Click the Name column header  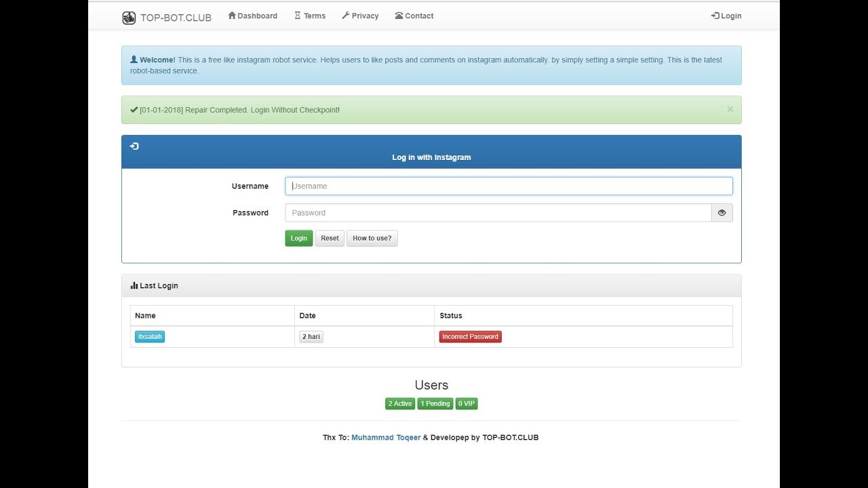coord(145,316)
